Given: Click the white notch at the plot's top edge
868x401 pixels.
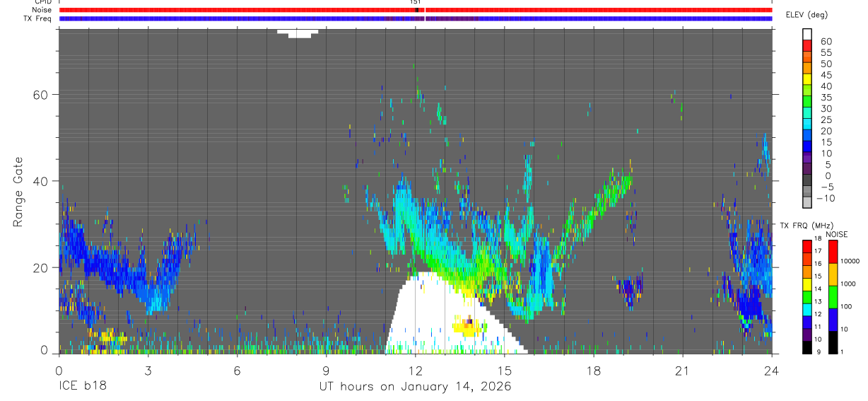Looking at the screenshot, I should click(x=298, y=33).
